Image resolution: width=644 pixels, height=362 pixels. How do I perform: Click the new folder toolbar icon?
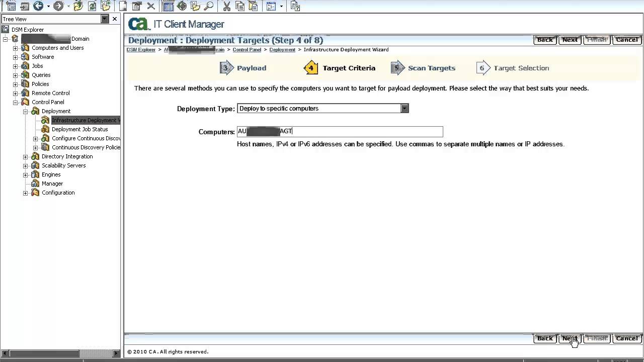tap(105, 6)
